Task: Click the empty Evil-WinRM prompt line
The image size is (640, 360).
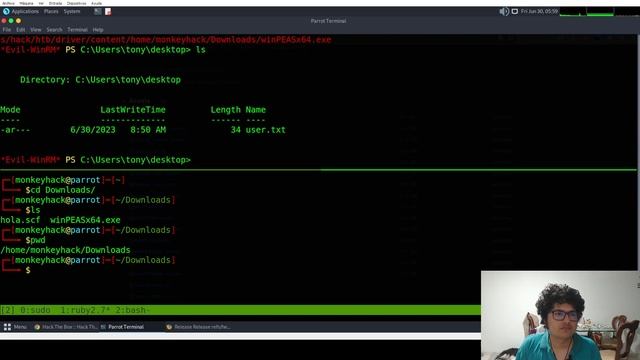Action: click(96, 160)
